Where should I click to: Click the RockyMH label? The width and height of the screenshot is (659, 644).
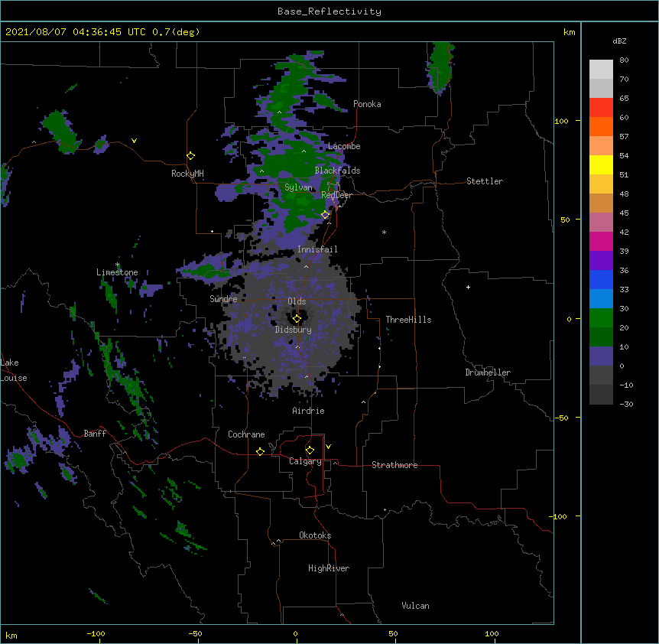point(187,174)
